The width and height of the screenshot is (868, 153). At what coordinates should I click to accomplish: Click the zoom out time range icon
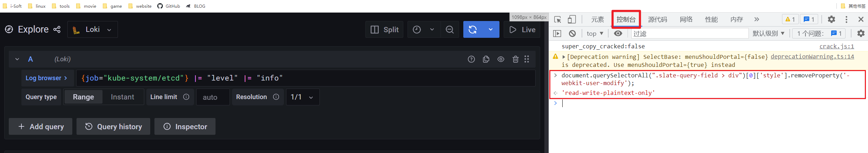pyautogui.click(x=450, y=30)
